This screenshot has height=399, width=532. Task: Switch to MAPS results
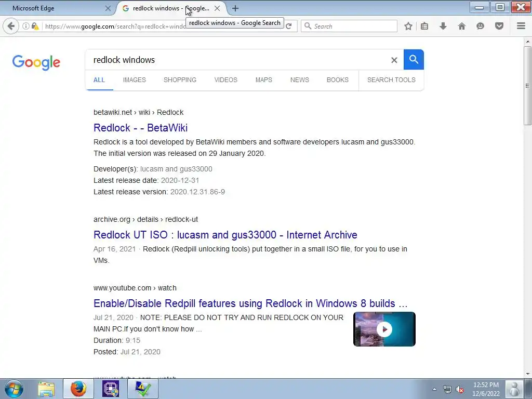(x=263, y=80)
